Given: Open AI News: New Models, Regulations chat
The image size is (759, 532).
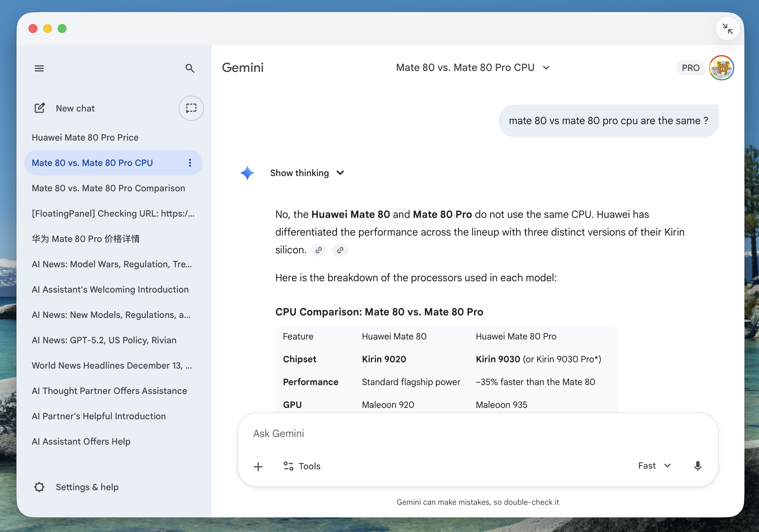Looking at the screenshot, I should (113, 315).
